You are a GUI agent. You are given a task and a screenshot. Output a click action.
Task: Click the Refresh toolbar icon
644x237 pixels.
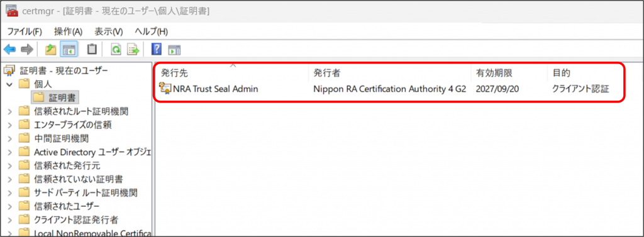click(116, 50)
